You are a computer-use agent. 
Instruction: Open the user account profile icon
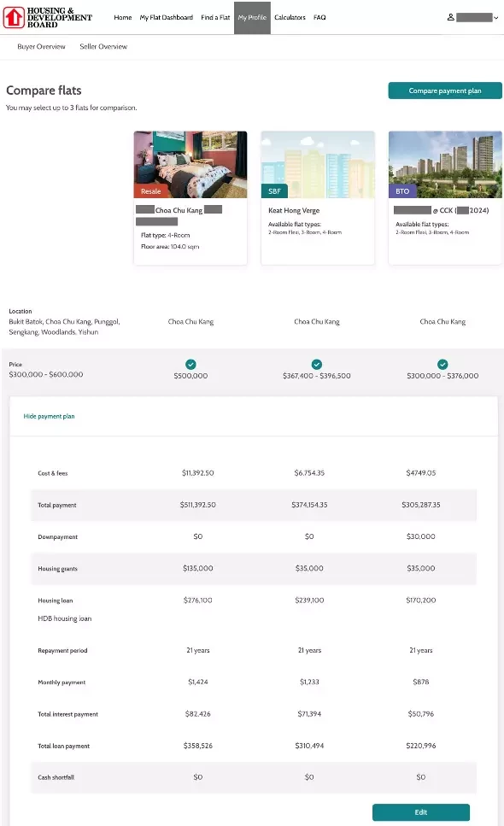451,17
